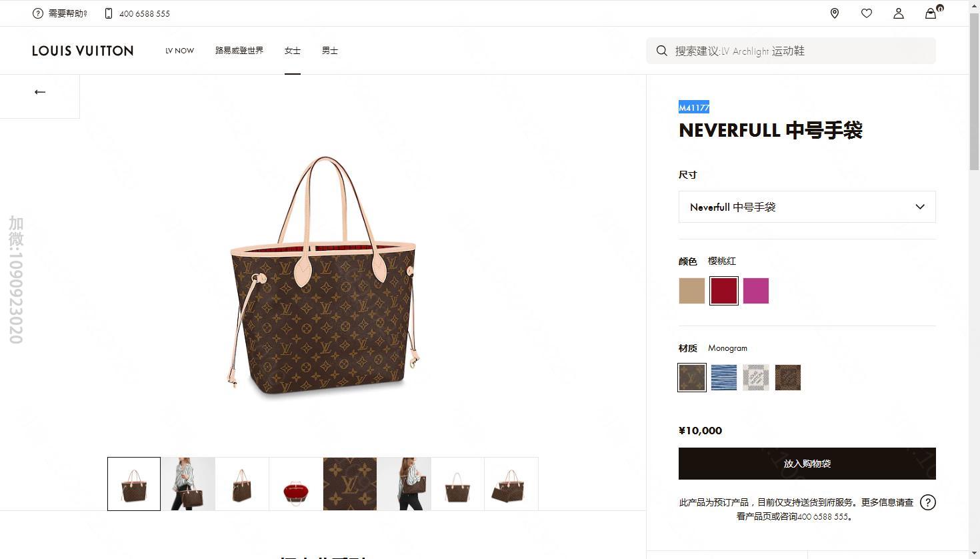Select the pink color swatch
The width and height of the screenshot is (980, 559).
click(756, 291)
